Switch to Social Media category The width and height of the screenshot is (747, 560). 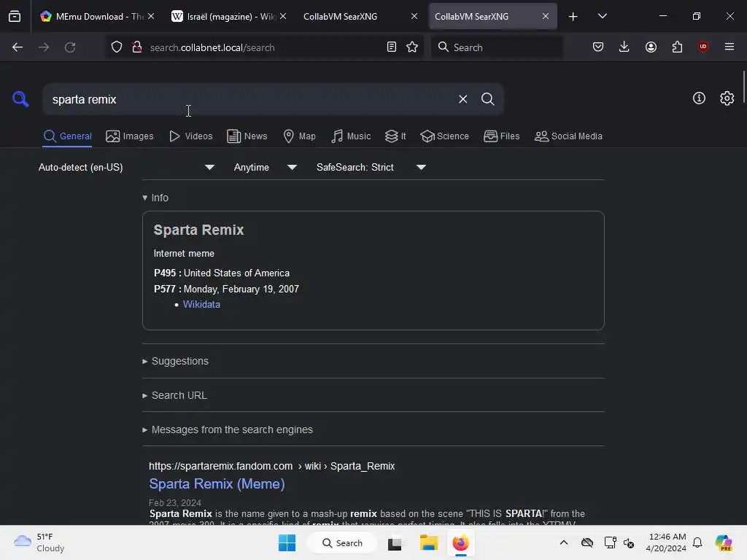coord(569,136)
